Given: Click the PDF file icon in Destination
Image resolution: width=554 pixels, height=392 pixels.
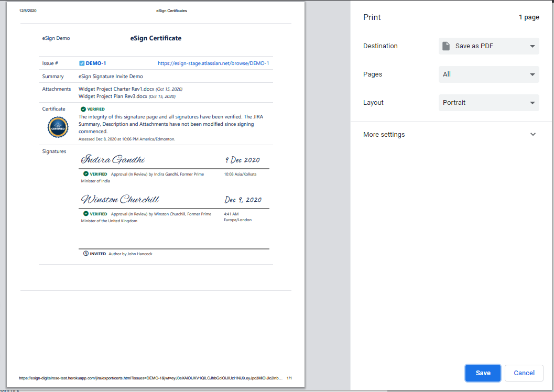Looking at the screenshot, I should [x=446, y=46].
